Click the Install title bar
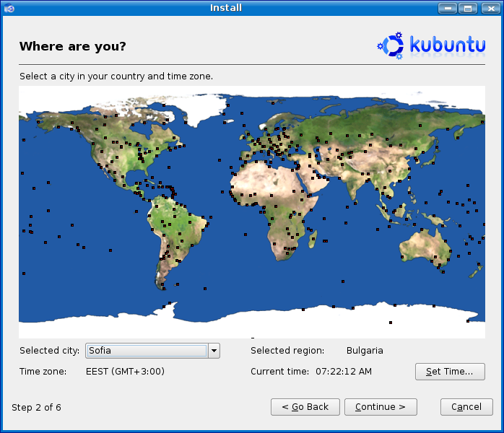 click(x=225, y=8)
